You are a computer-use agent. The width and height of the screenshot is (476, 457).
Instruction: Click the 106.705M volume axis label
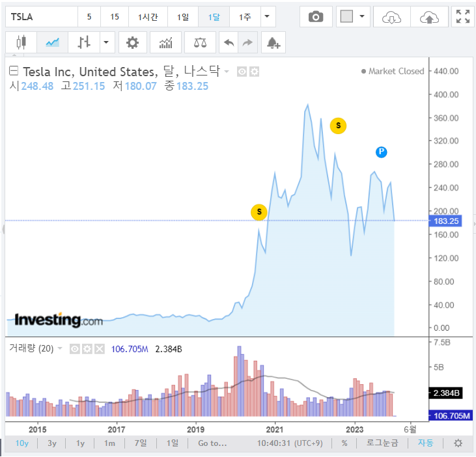[x=451, y=415]
